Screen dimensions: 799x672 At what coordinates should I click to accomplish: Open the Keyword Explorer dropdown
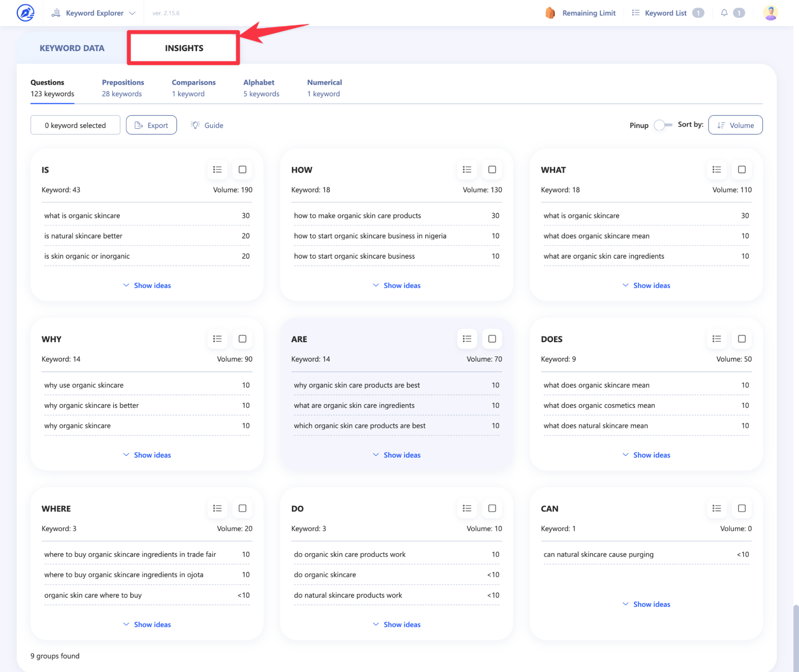point(94,13)
